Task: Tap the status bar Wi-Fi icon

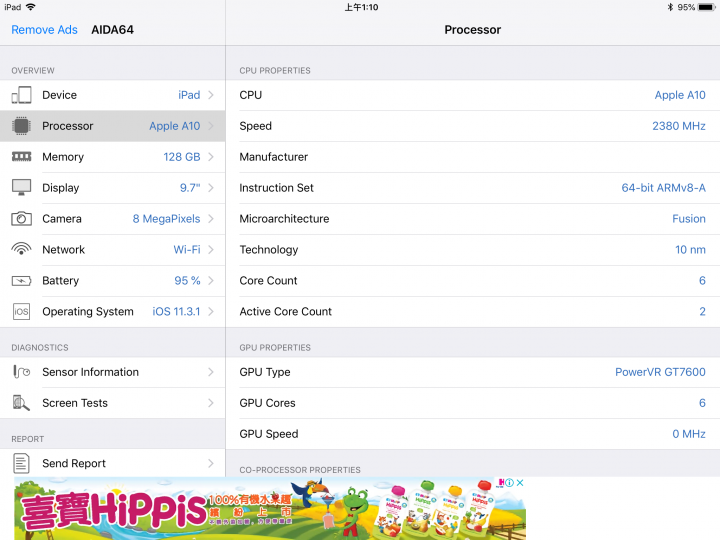Action: point(30,7)
